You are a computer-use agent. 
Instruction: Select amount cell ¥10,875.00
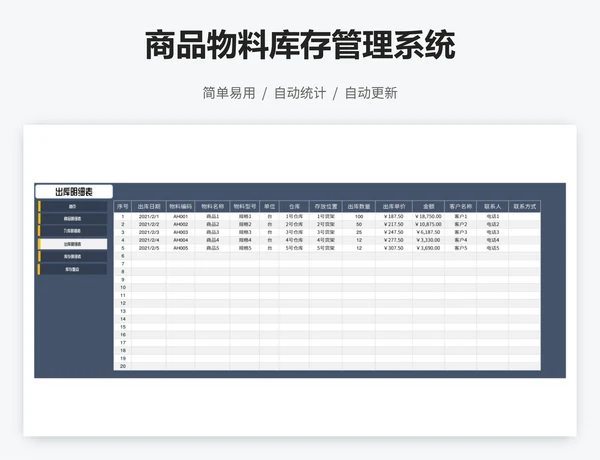[x=429, y=224]
